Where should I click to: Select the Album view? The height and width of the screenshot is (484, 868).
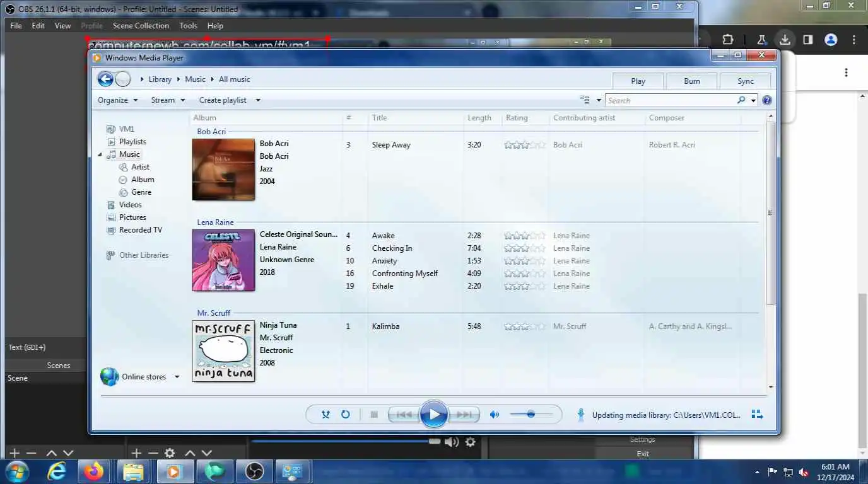(x=143, y=180)
